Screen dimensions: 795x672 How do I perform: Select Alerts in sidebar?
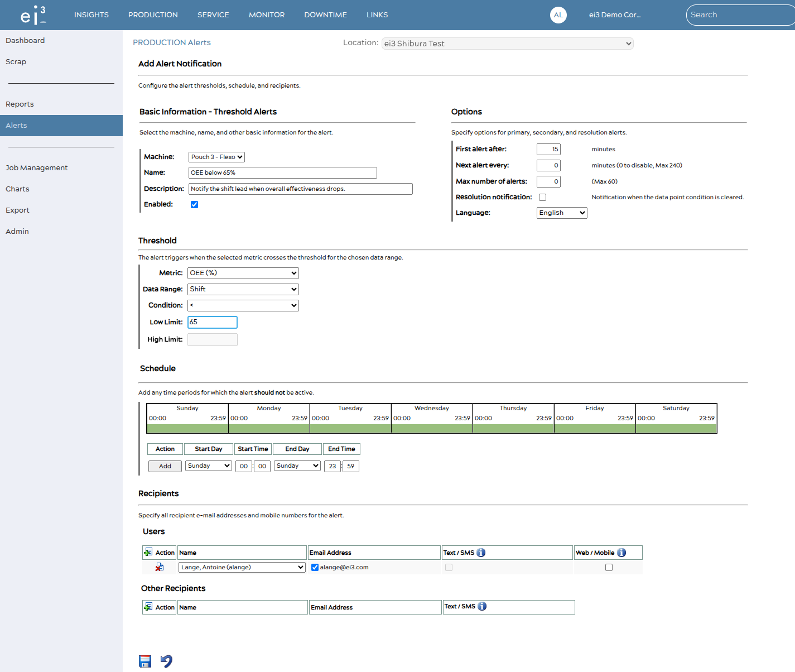point(61,126)
